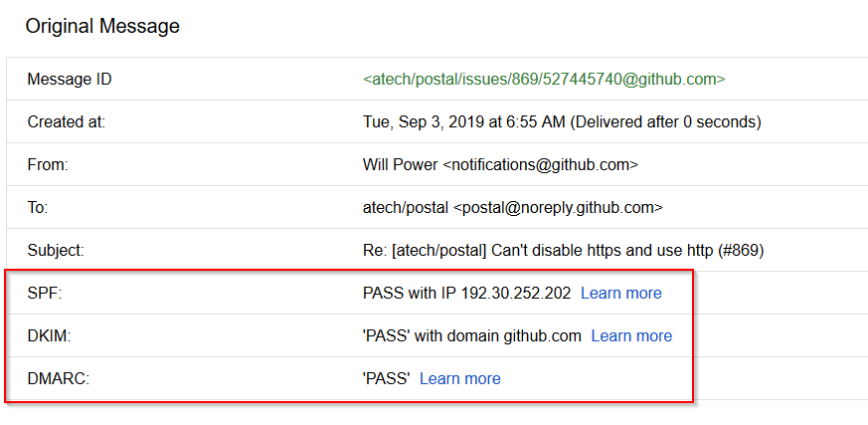The image size is (868, 425).
Task: Click the DMARC: row label
Action: coord(58,378)
